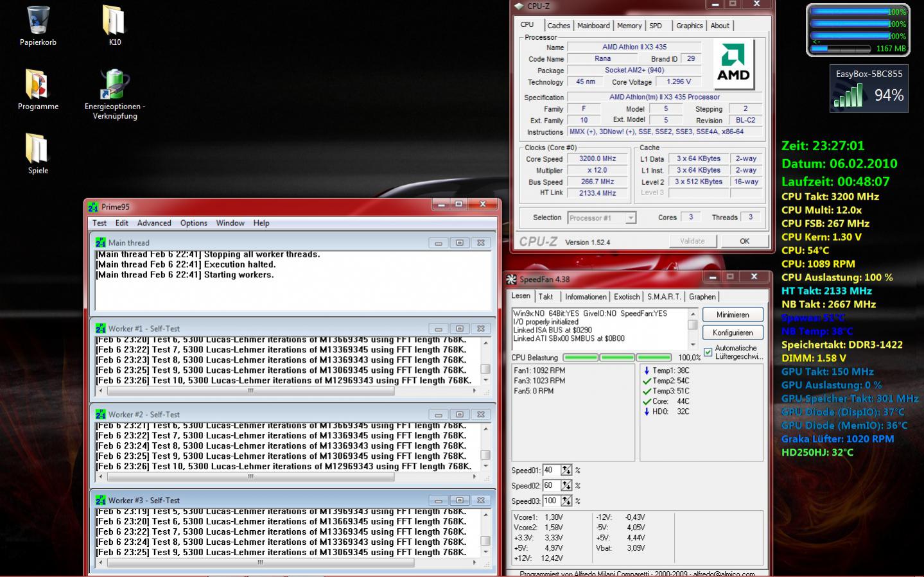
Task: Open the Edit menu in Prime95
Action: click(x=122, y=223)
